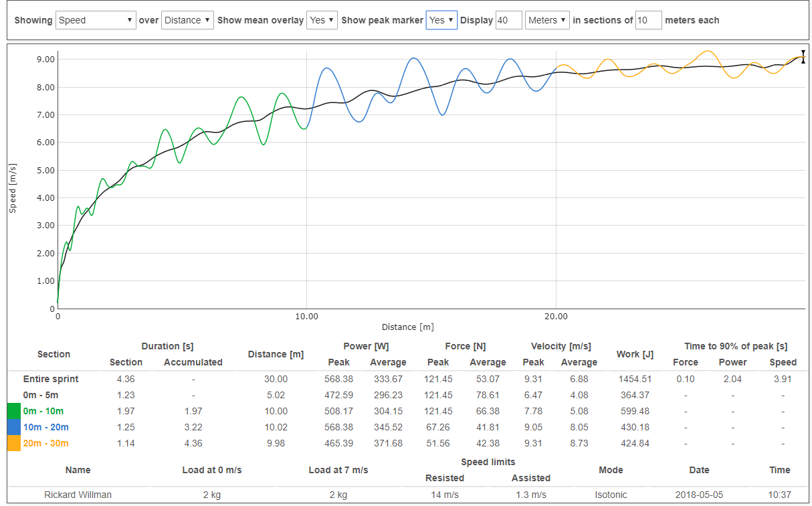Select the 10m - 20m section label

[x=45, y=427]
